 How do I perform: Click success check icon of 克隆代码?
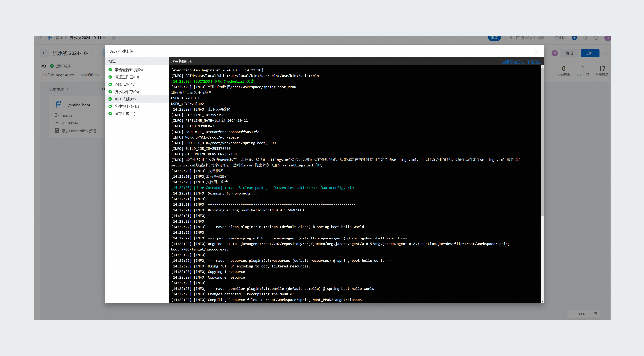pyautogui.click(x=110, y=84)
